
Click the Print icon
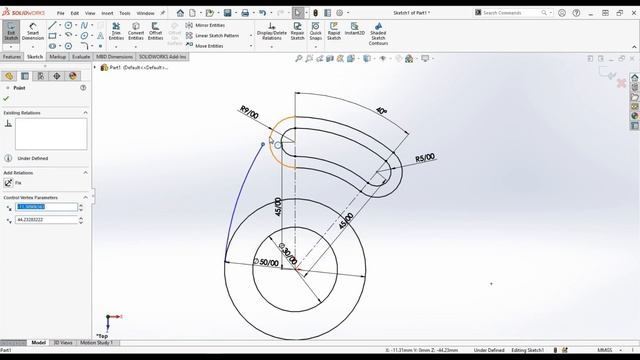click(x=245, y=13)
